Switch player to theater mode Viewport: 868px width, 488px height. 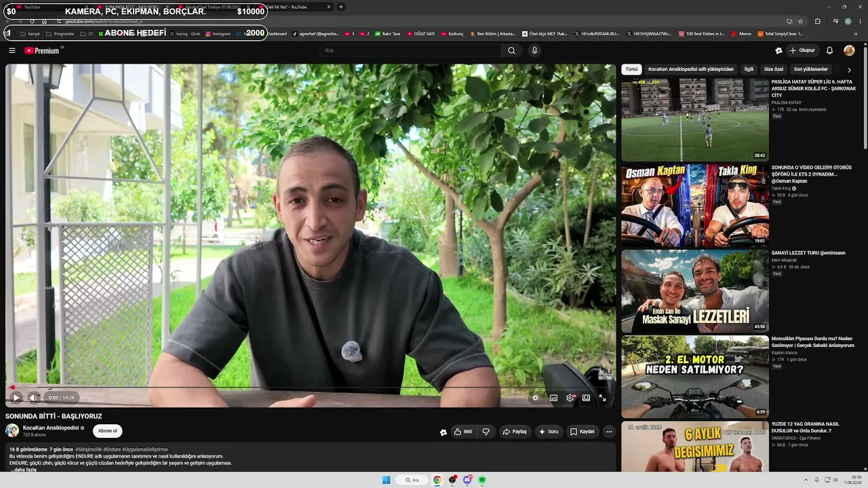pyautogui.click(x=586, y=398)
